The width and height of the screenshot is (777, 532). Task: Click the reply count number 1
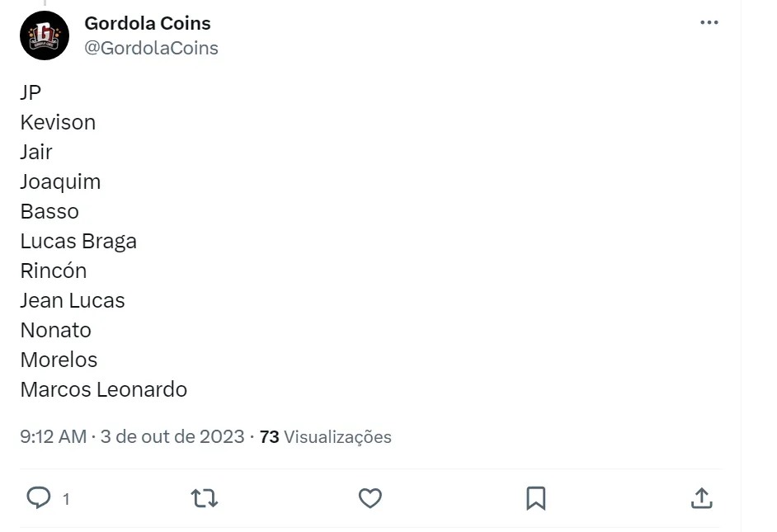66,499
